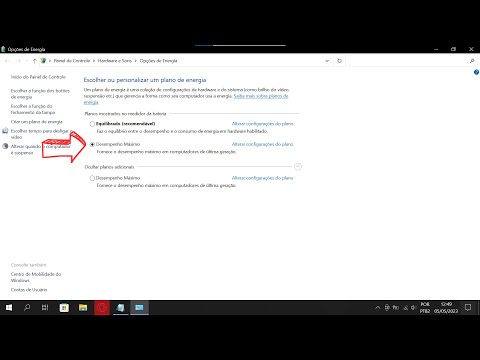Select Desempenho Máximo under Ocultar planos adicionais
The width and height of the screenshot is (480, 360).
coord(92,178)
